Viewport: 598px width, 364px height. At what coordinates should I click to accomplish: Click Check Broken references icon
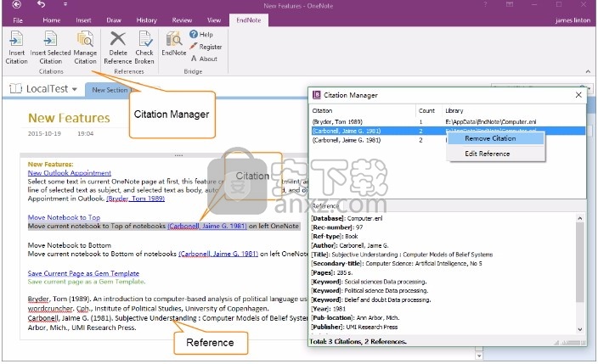[x=144, y=48]
